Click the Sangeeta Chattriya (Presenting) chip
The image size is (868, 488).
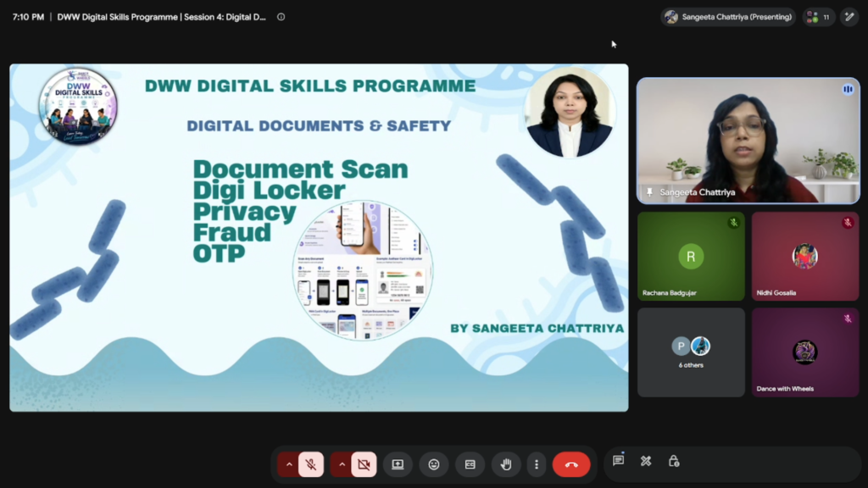(x=728, y=17)
